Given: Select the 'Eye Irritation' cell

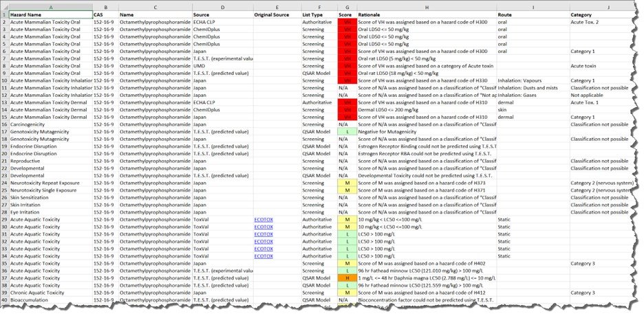Looking at the screenshot, I should [51, 212].
